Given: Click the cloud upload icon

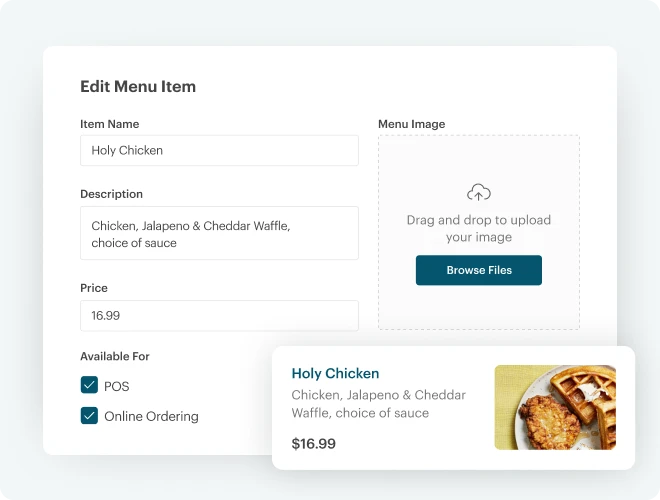Looking at the screenshot, I should (479, 192).
